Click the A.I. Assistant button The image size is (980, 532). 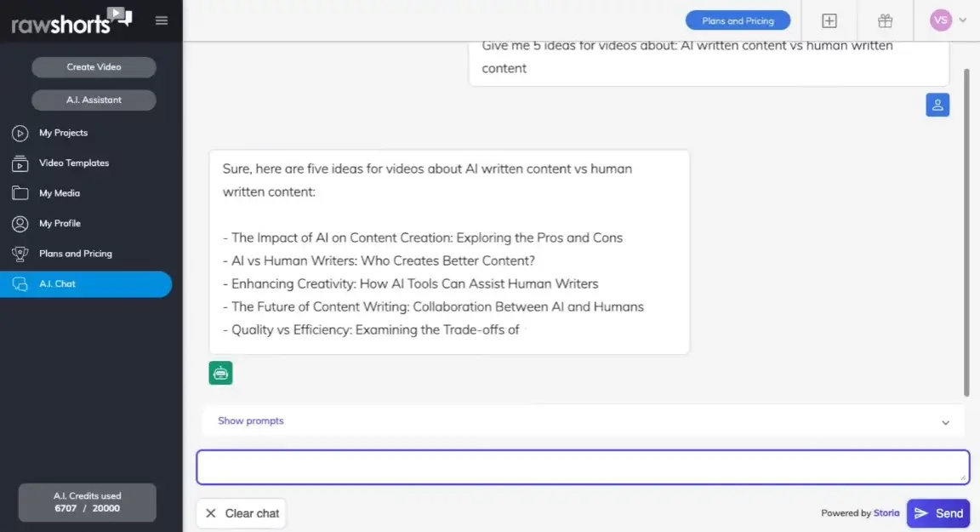[94, 100]
